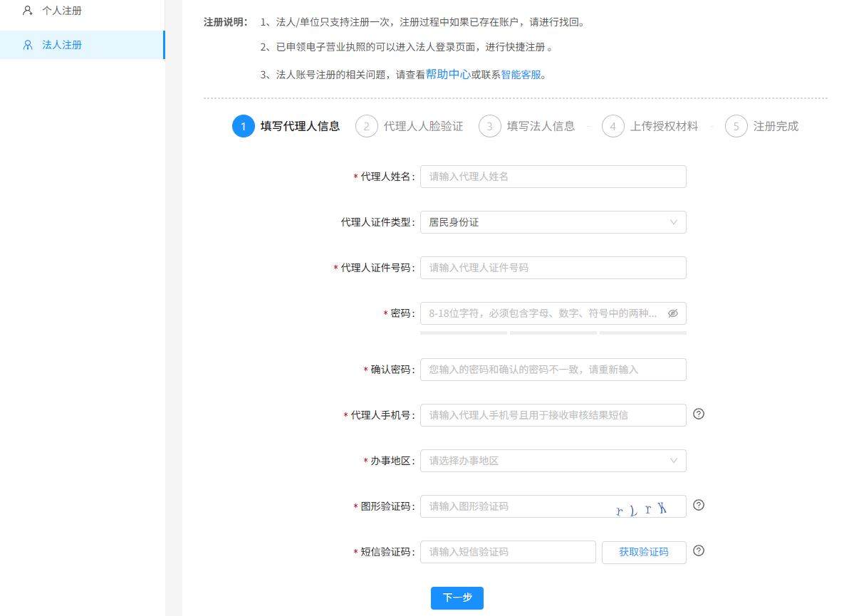Open the 智能客服 link
The width and height of the screenshot is (844, 616).
(x=521, y=75)
